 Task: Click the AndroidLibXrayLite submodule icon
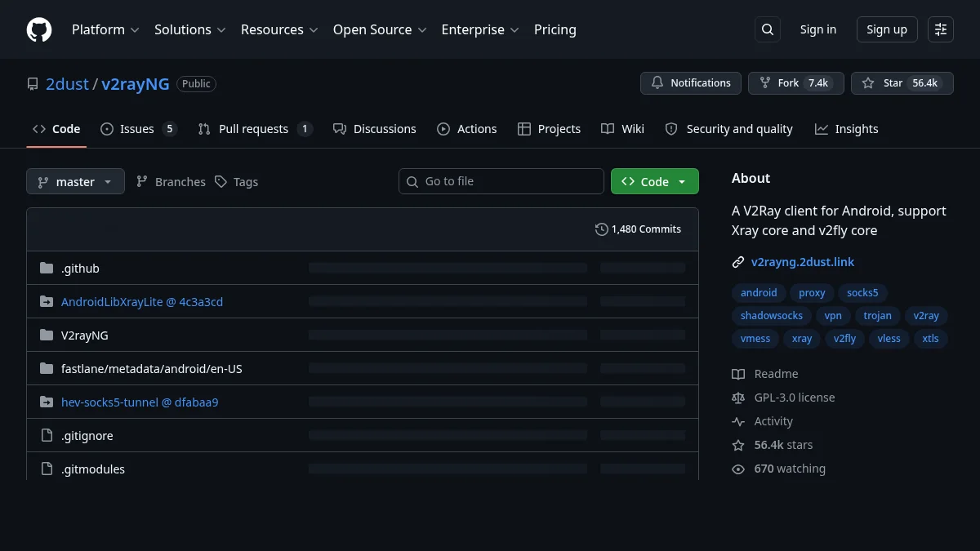click(x=47, y=301)
